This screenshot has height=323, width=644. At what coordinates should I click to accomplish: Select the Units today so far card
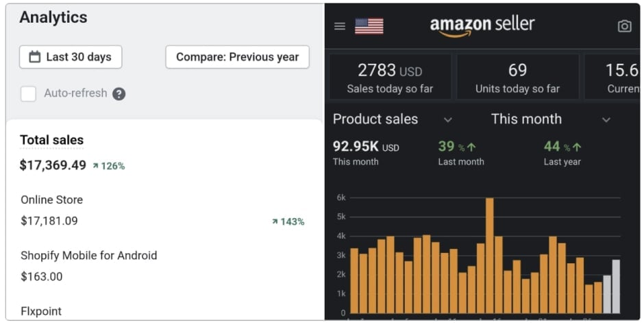(x=517, y=77)
